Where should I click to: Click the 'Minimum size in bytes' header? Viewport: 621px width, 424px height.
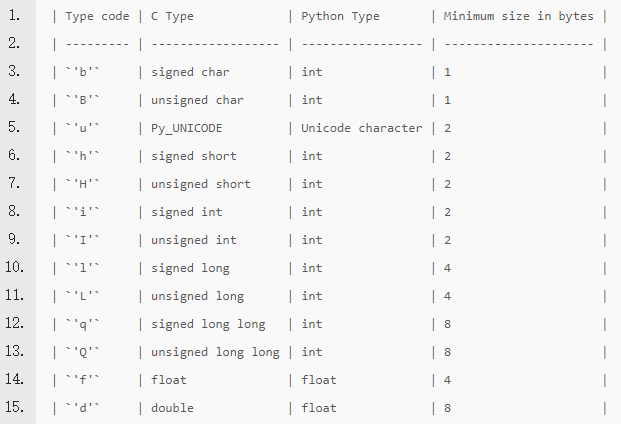tap(517, 16)
